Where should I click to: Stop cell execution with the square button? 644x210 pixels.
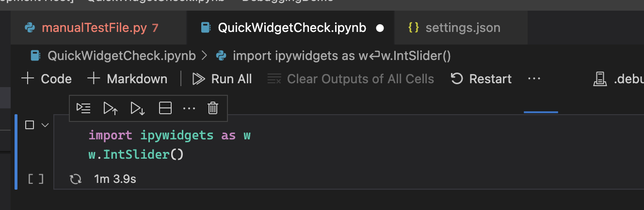30,125
